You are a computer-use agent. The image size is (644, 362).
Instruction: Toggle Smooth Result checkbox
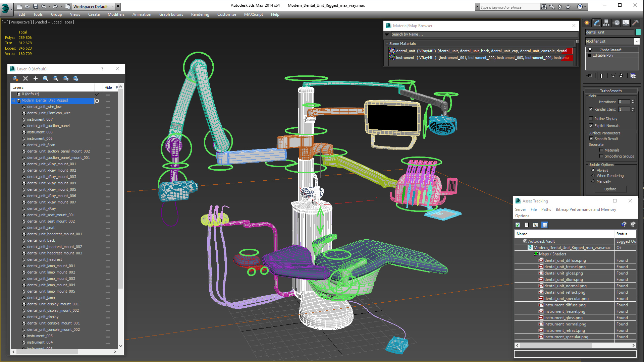pyautogui.click(x=591, y=139)
